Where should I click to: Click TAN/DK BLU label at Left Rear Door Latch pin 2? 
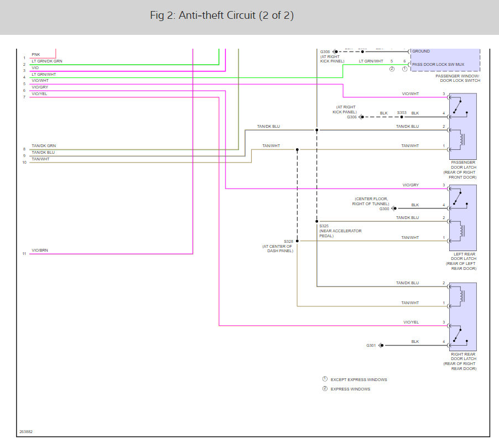[x=407, y=217]
